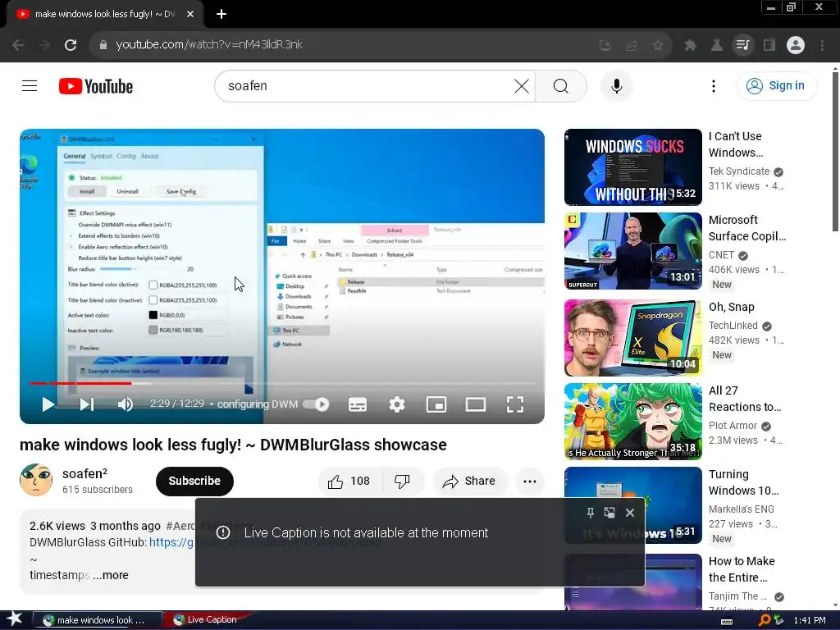Click the address bar URL
This screenshot has width=840, height=630.
tap(209, 44)
